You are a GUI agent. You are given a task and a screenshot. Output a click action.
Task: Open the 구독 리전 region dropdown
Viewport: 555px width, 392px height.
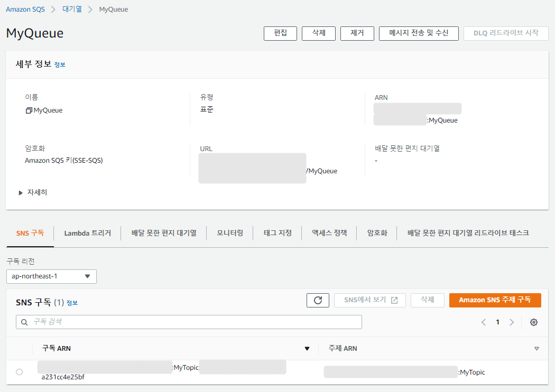point(51,276)
